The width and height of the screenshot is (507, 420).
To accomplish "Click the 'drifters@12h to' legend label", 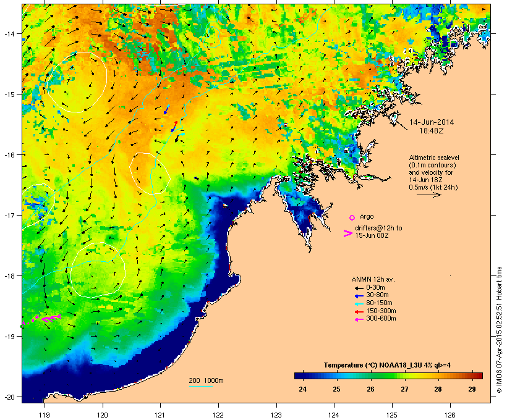I will click(x=378, y=228).
